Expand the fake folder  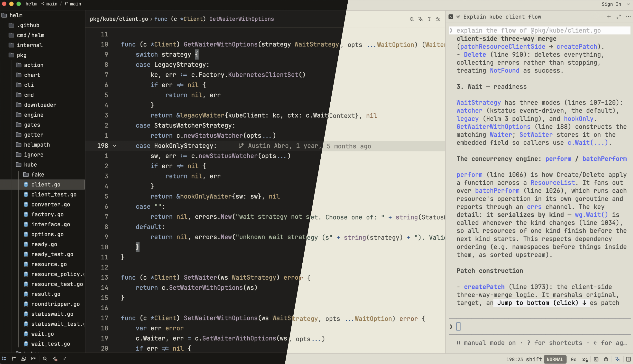(x=34, y=175)
